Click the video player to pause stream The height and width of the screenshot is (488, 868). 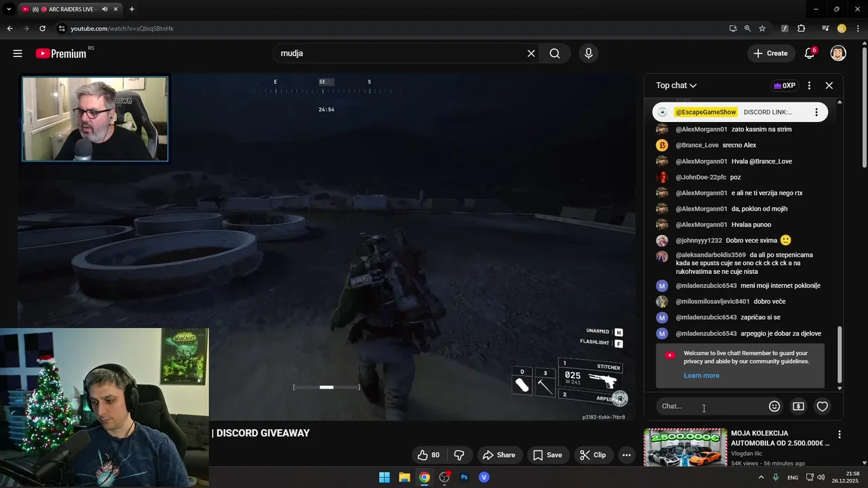pos(326,247)
